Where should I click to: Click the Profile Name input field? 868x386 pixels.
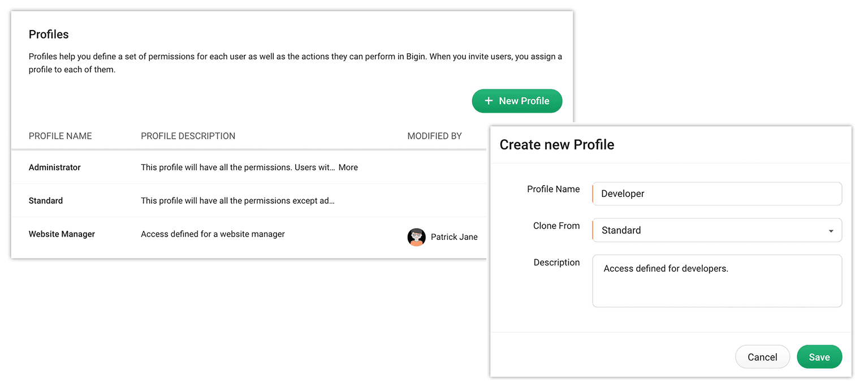point(717,194)
